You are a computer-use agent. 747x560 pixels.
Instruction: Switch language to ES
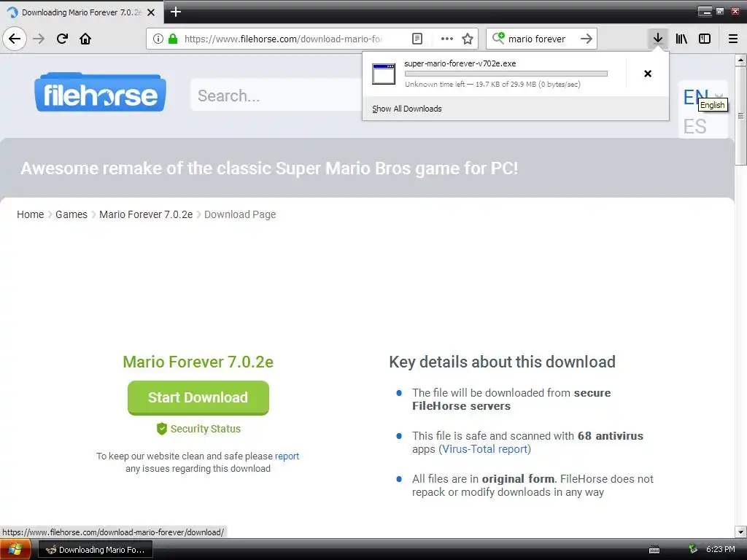click(694, 126)
